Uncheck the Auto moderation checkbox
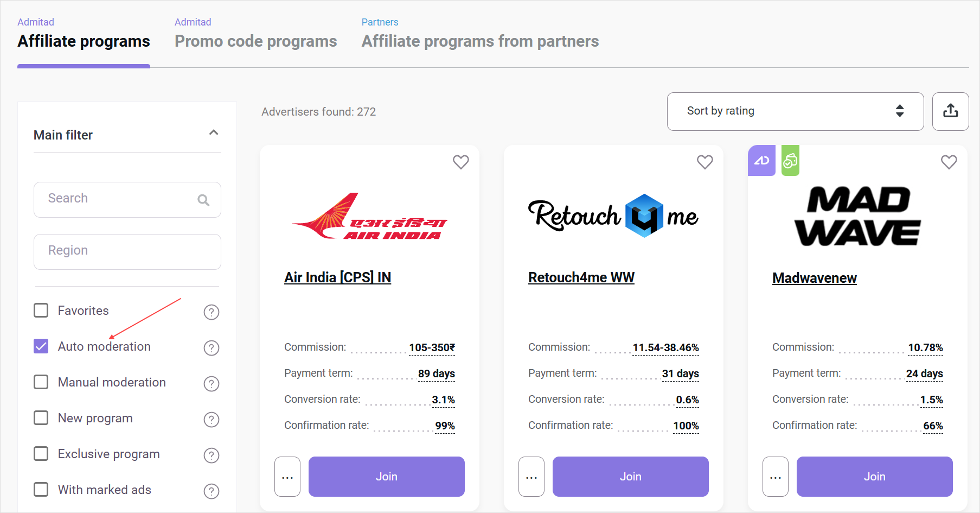 tap(41, 346)
